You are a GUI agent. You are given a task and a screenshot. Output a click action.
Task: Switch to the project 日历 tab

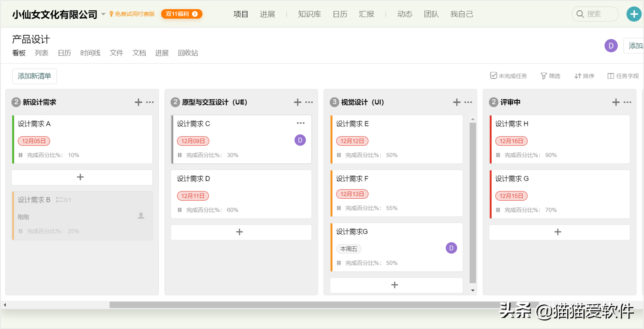64,53
